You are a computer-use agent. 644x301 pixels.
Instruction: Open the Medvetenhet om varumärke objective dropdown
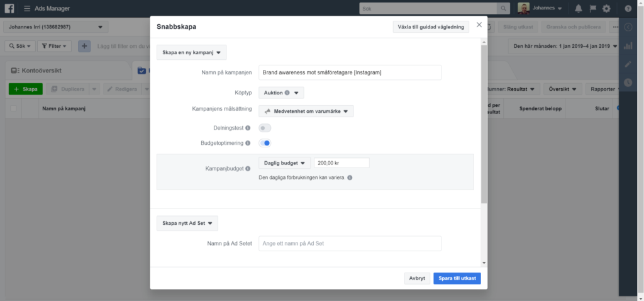[306, 111]
